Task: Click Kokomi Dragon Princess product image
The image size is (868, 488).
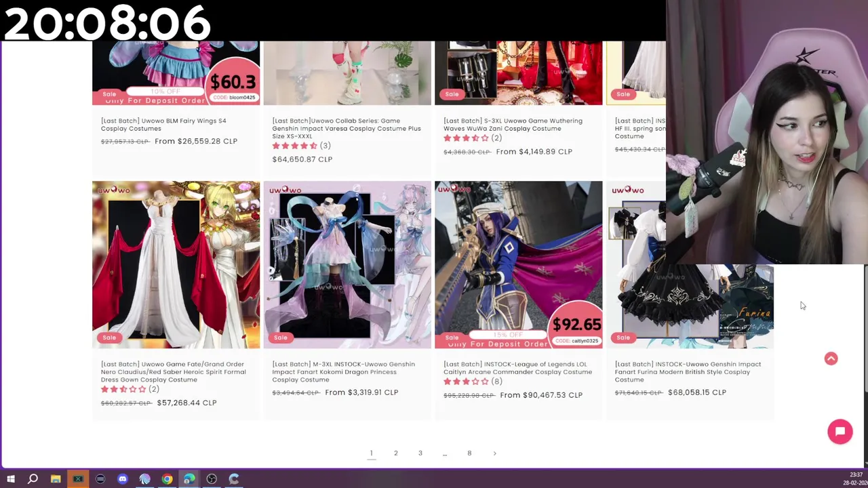Action: (x=347, y=265)
